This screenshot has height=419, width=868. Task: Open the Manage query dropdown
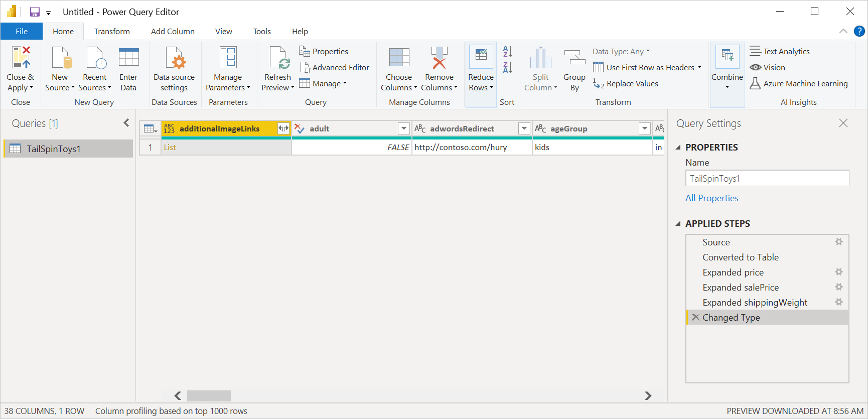(x=323, y=83)
